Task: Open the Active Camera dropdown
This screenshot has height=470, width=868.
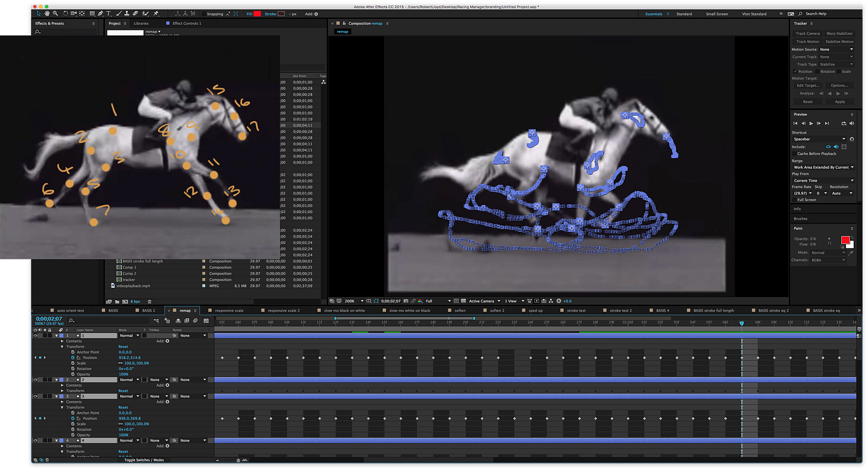Action: point(484,301)
